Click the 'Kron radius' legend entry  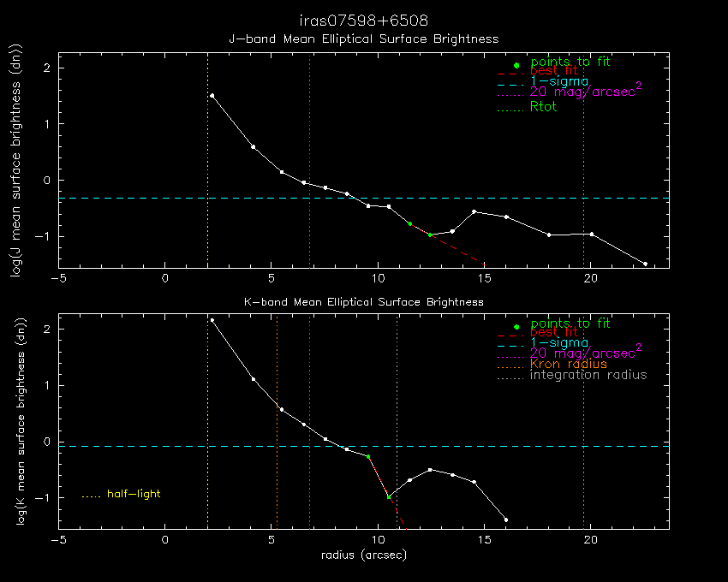point(569,364)
